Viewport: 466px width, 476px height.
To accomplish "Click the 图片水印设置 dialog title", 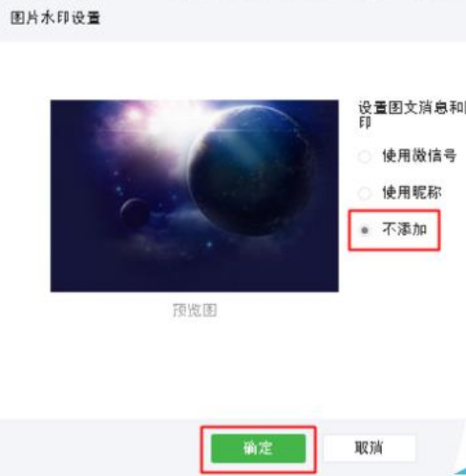I will coord(55,18).
